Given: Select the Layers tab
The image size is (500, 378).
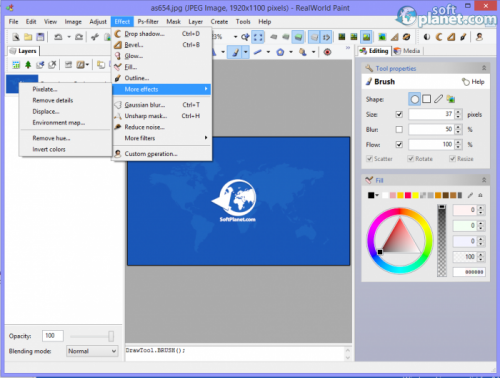Looking at the screenshot, I should click(23, 51).
